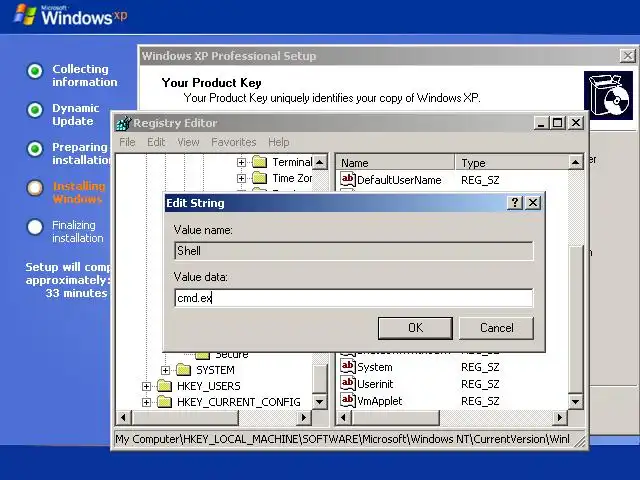
Task: Select the Userinit value name
Action: (x=375, y=384)
